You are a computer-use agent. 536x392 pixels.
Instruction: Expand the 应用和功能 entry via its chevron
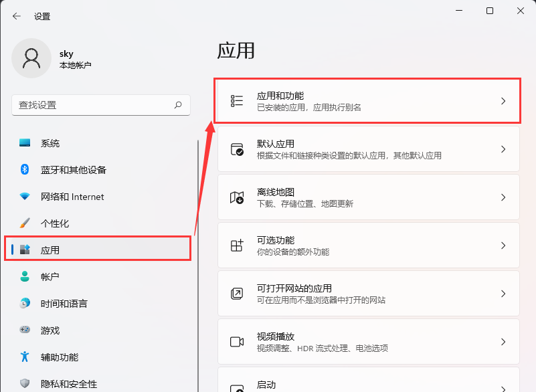pos(504,100)
